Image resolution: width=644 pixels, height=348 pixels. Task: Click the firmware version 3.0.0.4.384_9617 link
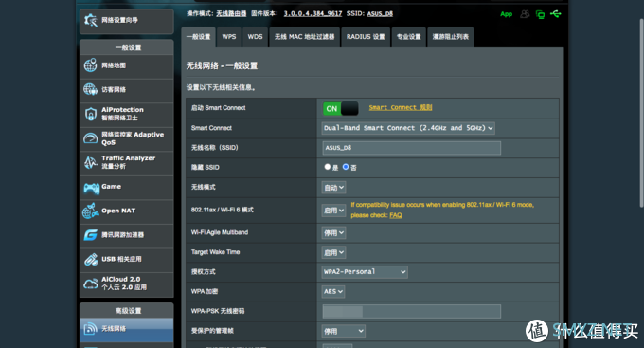(313, 13)
